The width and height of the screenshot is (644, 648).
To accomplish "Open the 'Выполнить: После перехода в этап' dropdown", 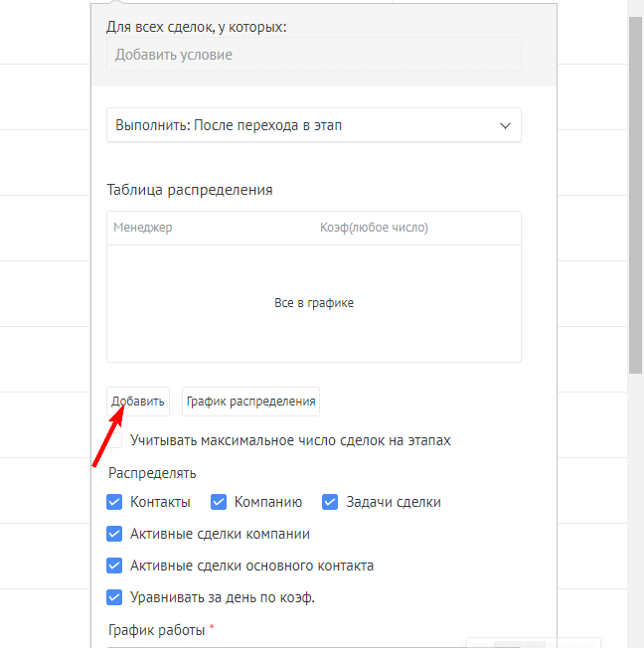I will 313,126.
